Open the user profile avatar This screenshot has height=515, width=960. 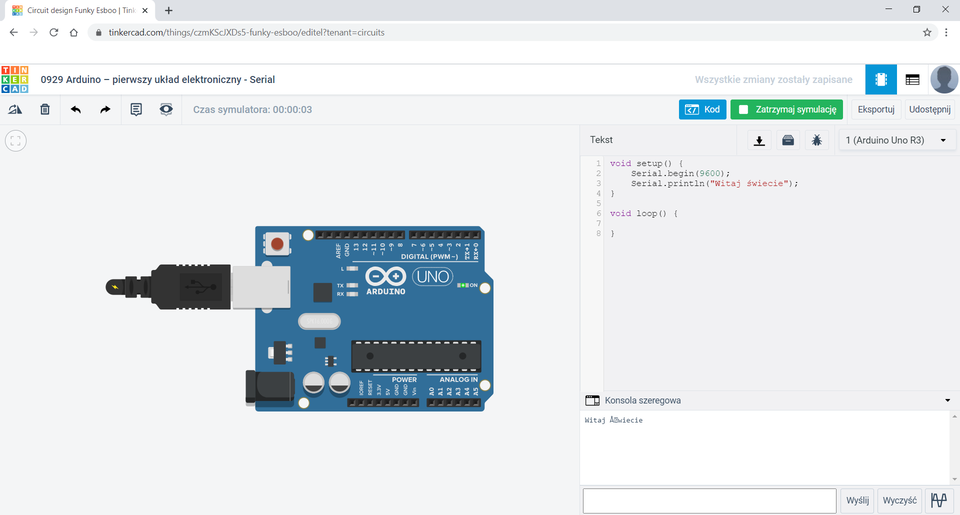click(944, 80)
